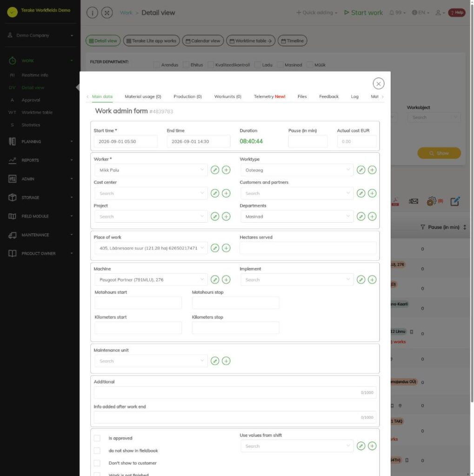Edit Maintenance unit pencil icon
Screen dimensions: 474x476
click(x=215, y=361)
